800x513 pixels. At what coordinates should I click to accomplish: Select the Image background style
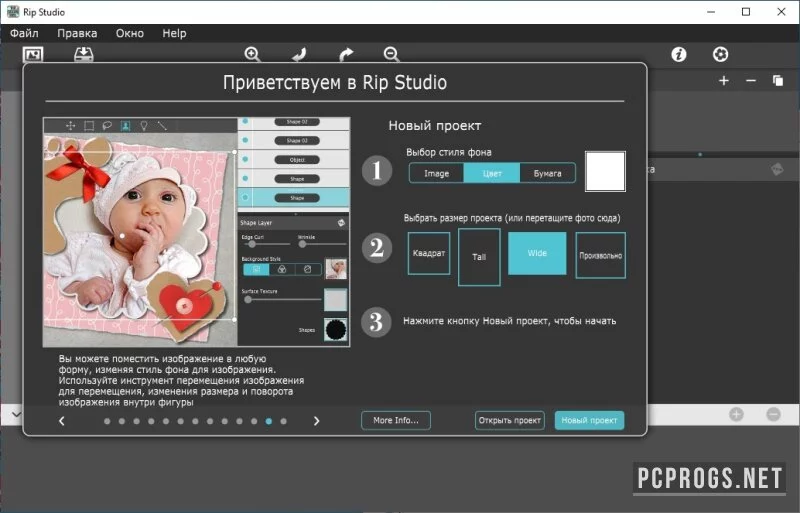tap(436, 173)
